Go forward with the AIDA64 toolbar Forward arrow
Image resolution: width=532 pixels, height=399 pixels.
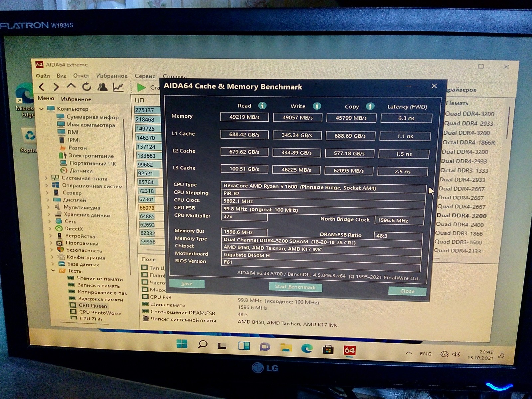tap(56, 87)
